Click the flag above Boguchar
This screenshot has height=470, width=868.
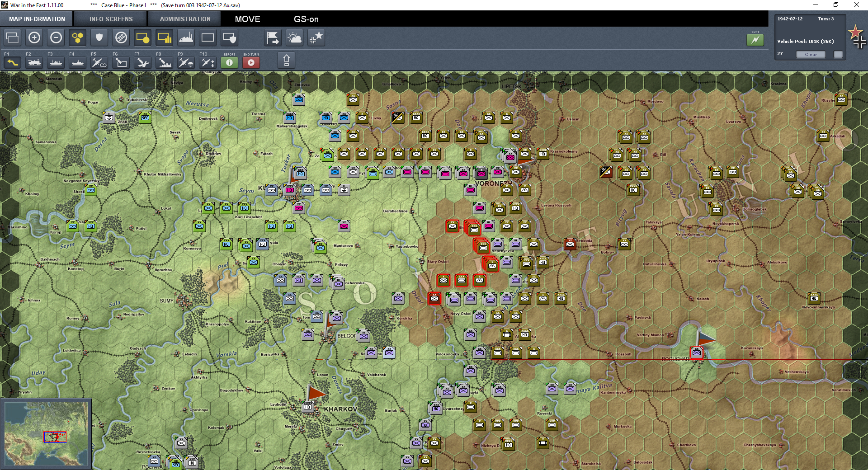coord(705,338)
